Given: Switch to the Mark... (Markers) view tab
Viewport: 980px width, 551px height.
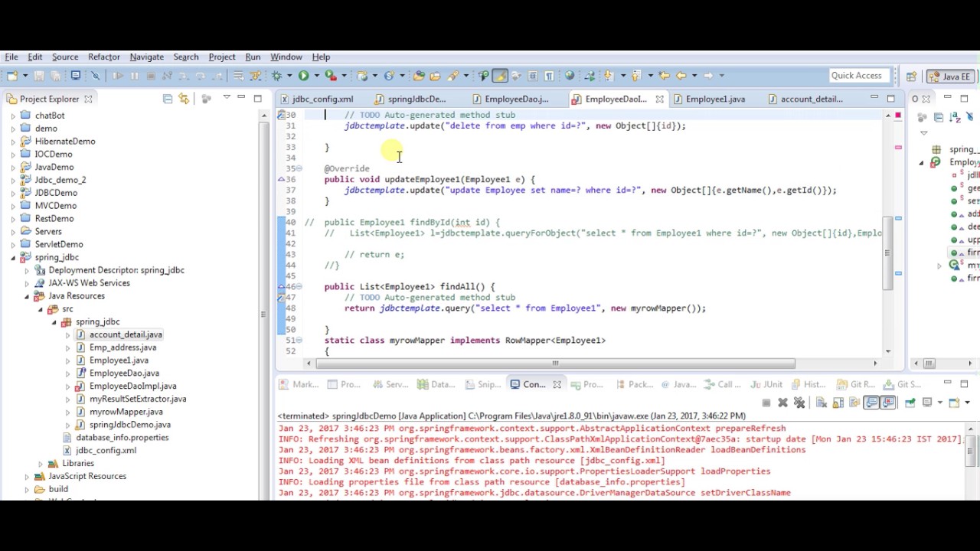Looking at the screenshot, I should tap(299, 384).
